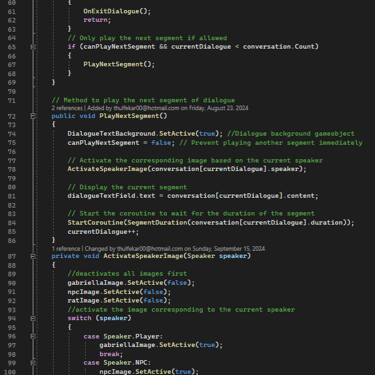This screenshot has width=375, height=375.
Task: Collapse the switch (speaker) block at line 94
Action: (33, 318)
